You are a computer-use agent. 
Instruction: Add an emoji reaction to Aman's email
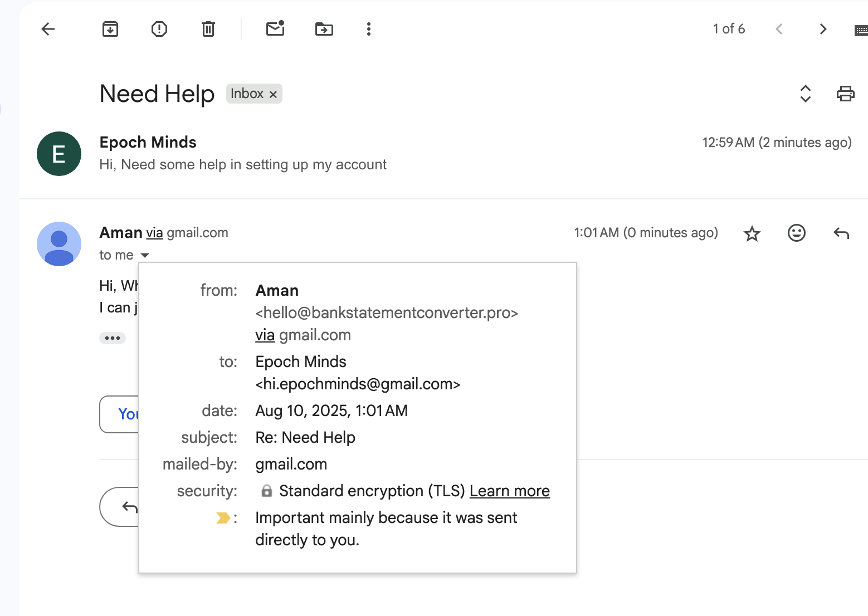coord(796,233)
